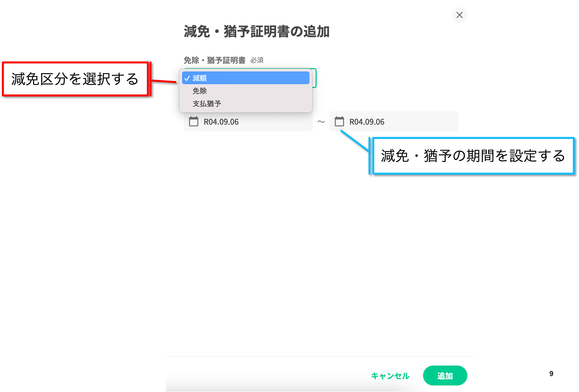Close the dialog with the X icon

pos(459,15)
